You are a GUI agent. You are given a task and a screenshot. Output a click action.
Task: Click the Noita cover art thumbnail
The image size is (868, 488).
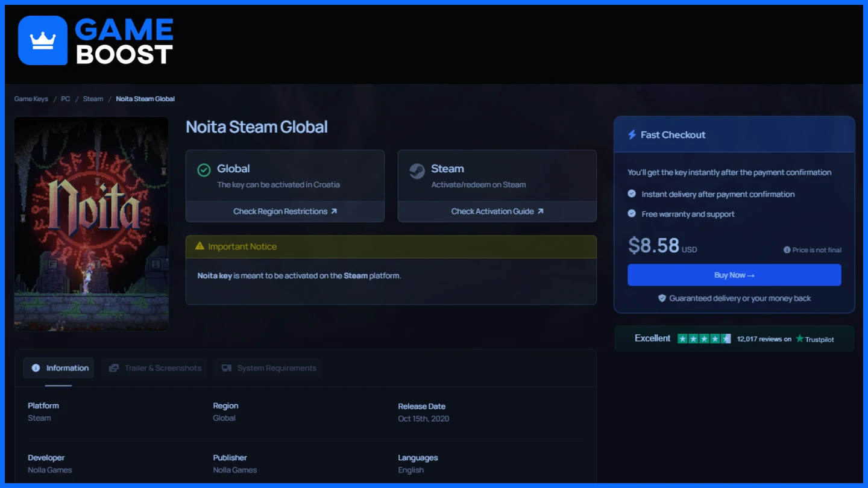[x=92, y=224]
